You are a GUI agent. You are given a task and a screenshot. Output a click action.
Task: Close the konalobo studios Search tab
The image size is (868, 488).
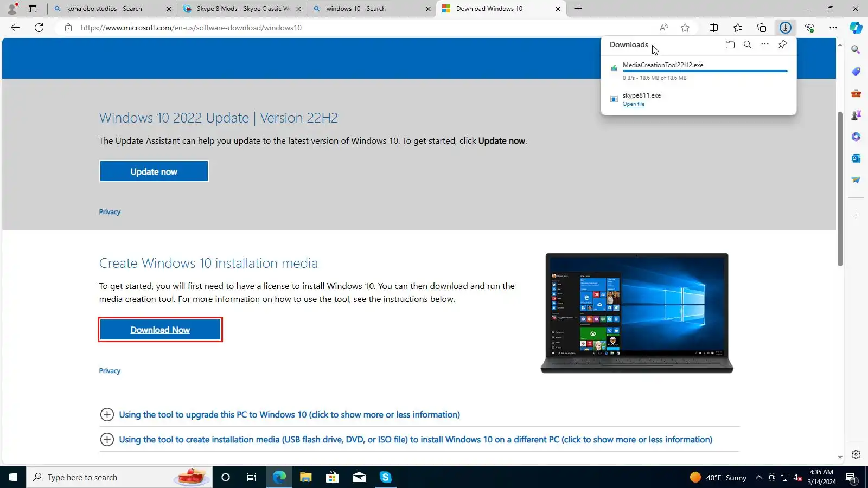(169, 9)
